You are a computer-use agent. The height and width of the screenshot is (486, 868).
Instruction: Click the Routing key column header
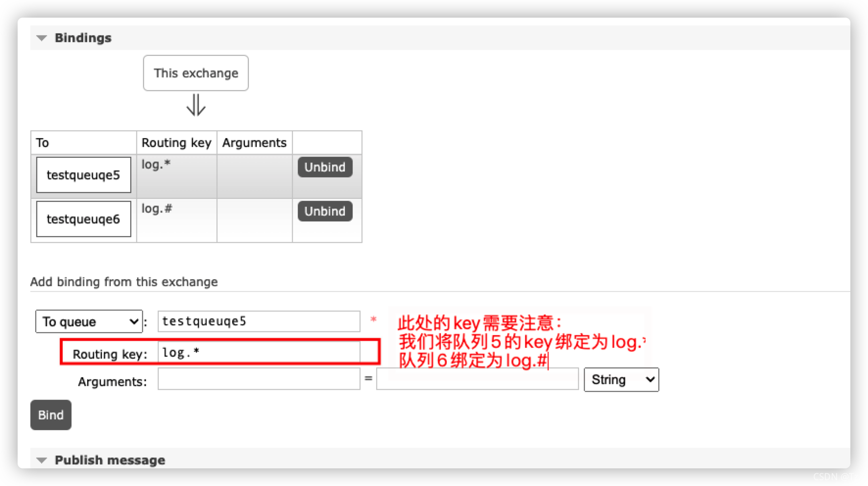[176, 143]
